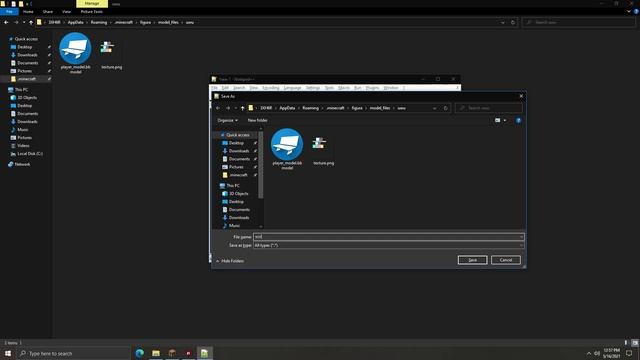Image resolution: width=640 pixels, height=360 pixels.
Task: Open the View tab in File Explorer
Action: [66, 12]
